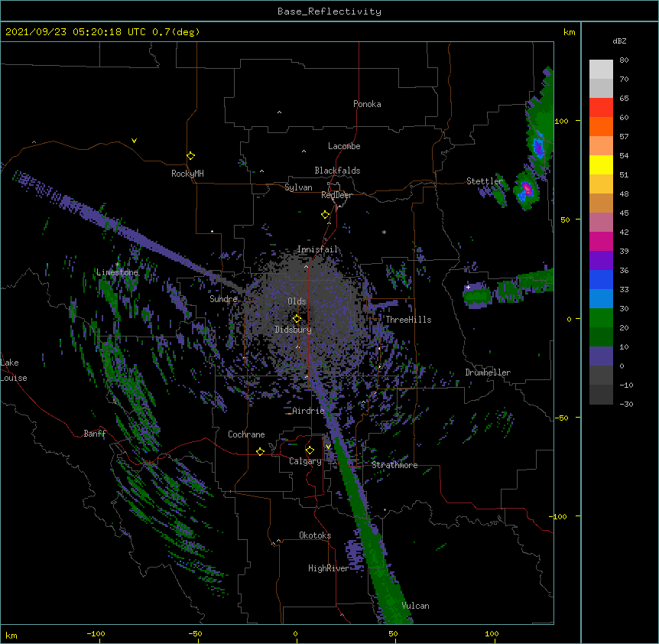Viewport: 659px width, 644px height.
Task: Click the Didsbury town label
Action: [294, 330]
